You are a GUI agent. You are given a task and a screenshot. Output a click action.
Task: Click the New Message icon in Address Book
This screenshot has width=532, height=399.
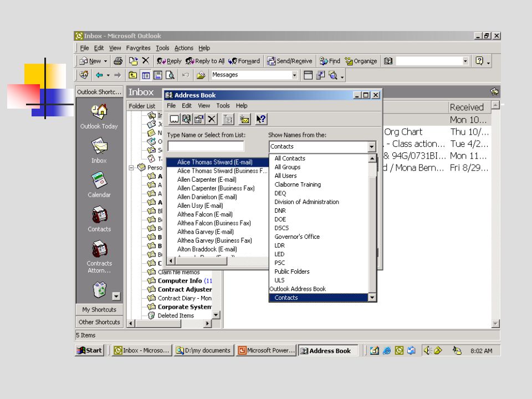(x=244, y=119)
